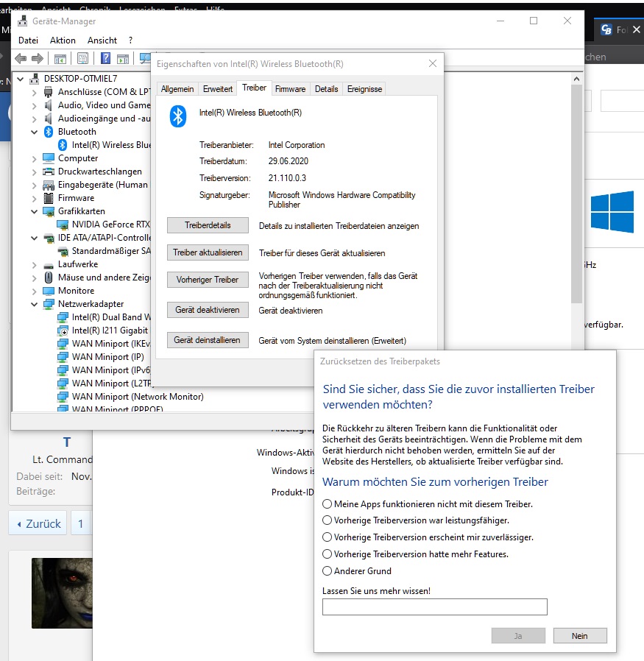This screenshot has width=644, height=661.
Task: Switch to the Ereignisse tab
Action: coord(364,89)
